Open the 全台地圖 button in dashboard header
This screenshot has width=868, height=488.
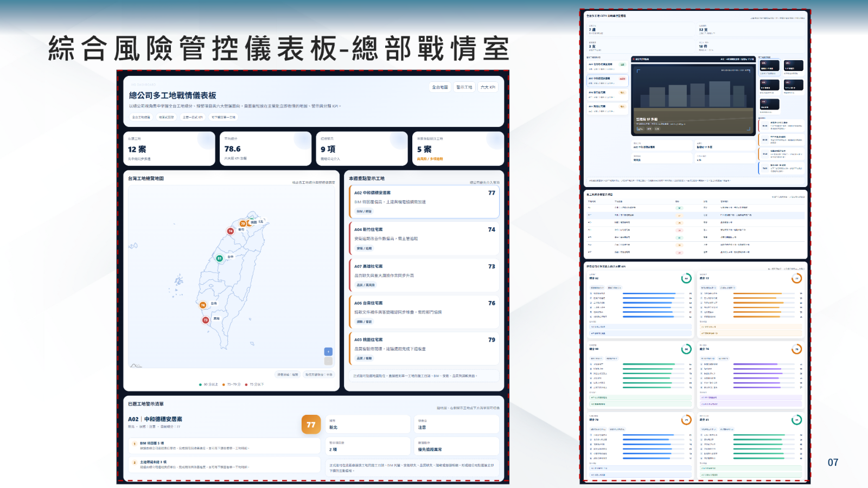[440, 87]
